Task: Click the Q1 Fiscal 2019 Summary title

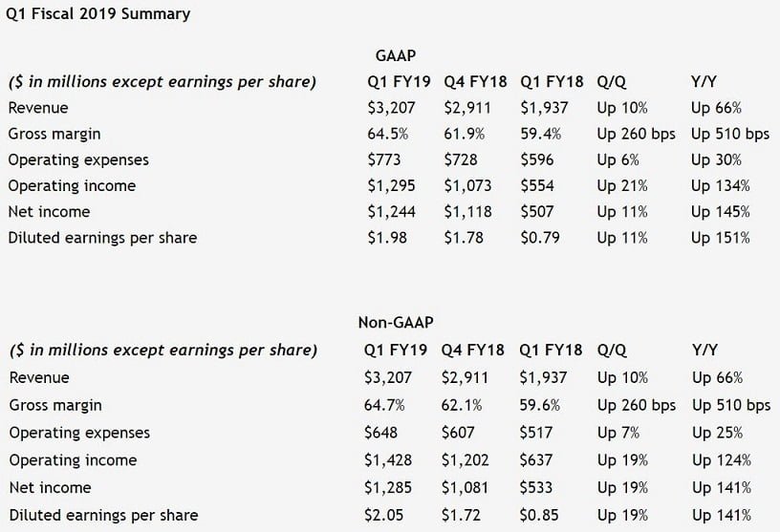Action: (x=97, y=14)
